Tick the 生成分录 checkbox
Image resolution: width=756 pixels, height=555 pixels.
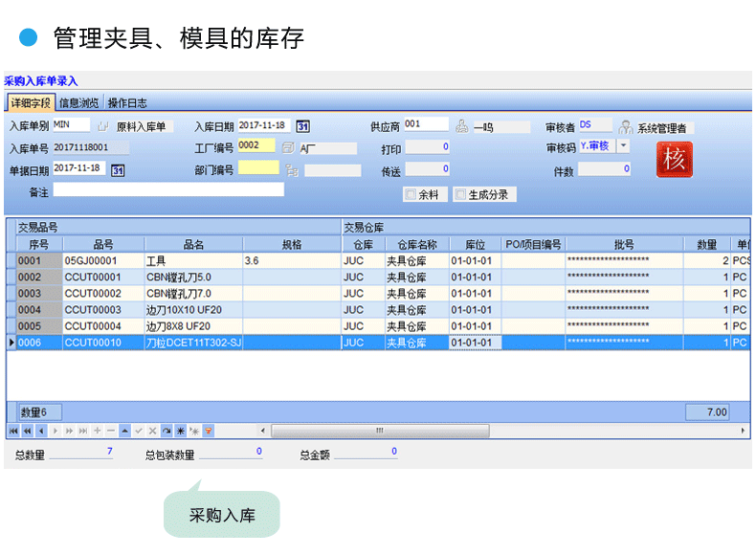point(460,194)
